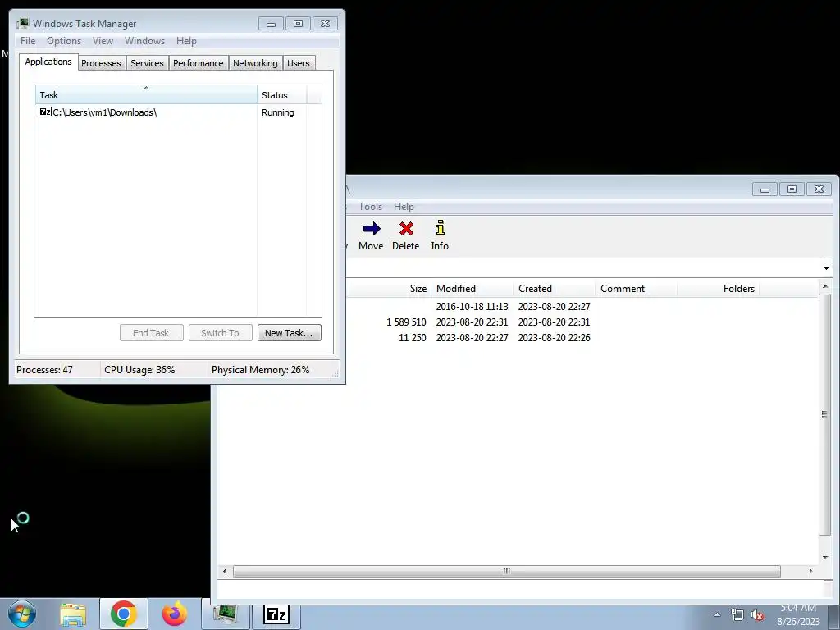Image resolution: width=840 pixels, height=630 pixels.
Task: Click the Processes: 47 status entry
Action: 44,370
